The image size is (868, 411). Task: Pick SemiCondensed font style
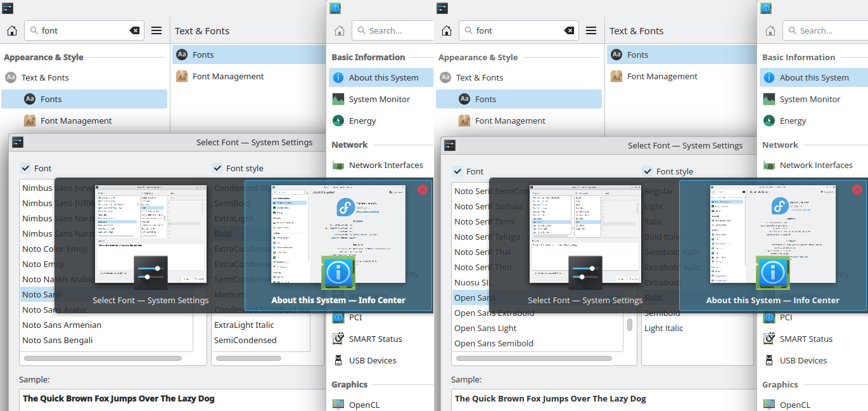pyautogui.click(x=245, y=340)
